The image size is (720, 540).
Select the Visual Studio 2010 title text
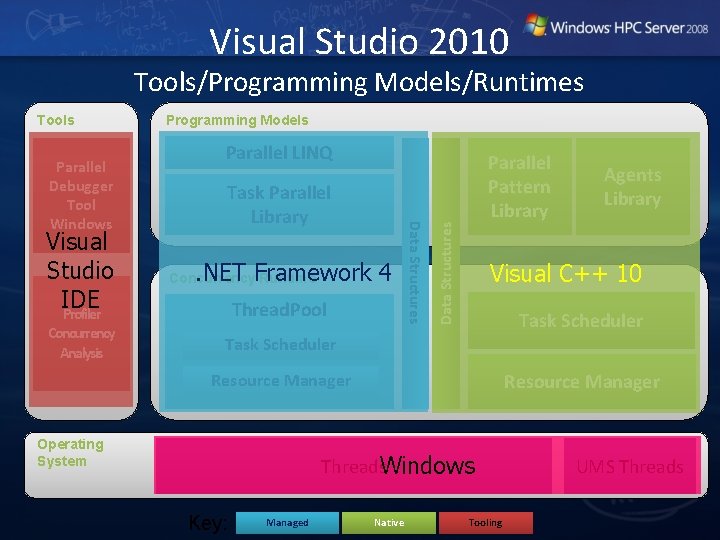point(359,41)
